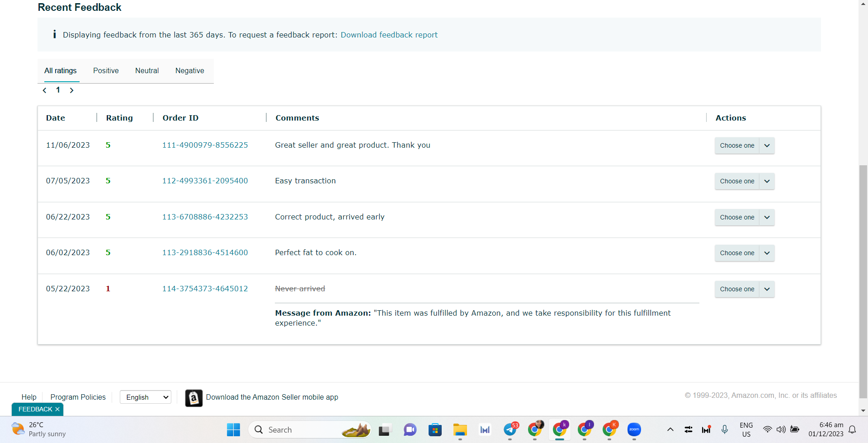Image resolution: width=868 pixels, height=443 pixels.
Task: Open File Explorer from the taskbar
Action: (460, 430)
